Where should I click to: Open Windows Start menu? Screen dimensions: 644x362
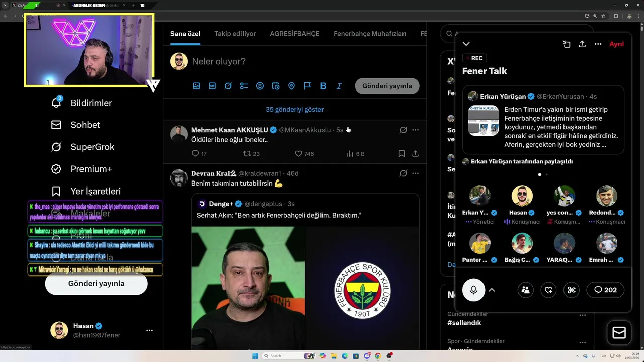point(255,356)
